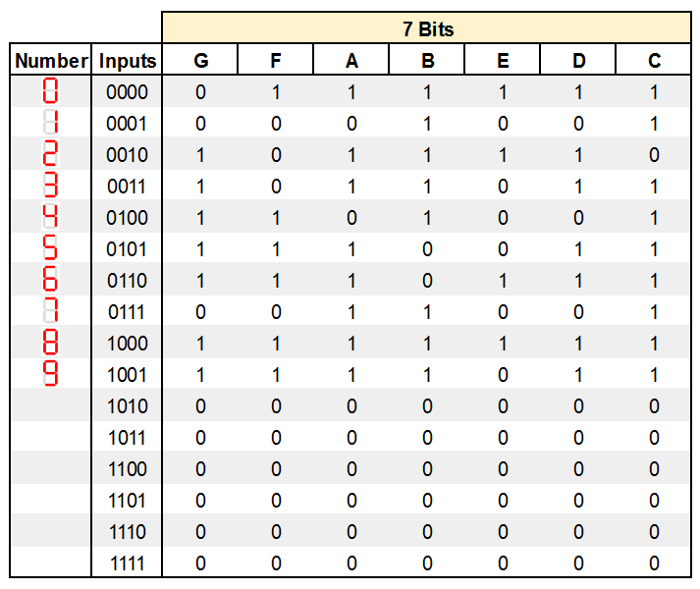Click the C column header
700x589 pixels.
tap(655, 61)
